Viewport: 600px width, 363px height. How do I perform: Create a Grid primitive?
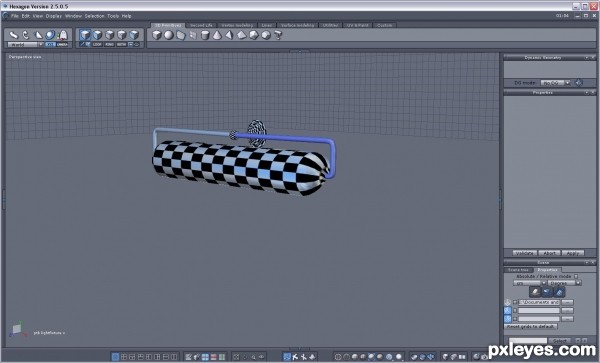[x=193, y=35]
